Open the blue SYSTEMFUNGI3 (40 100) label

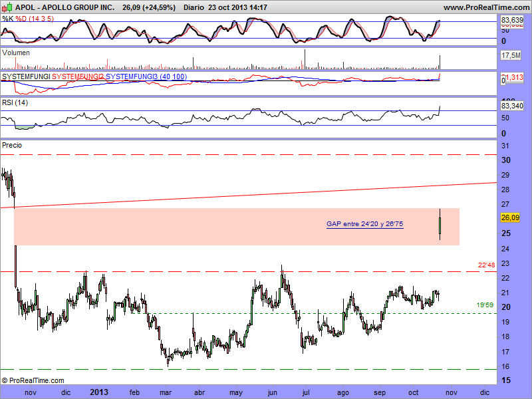click(x=146, y=76)
